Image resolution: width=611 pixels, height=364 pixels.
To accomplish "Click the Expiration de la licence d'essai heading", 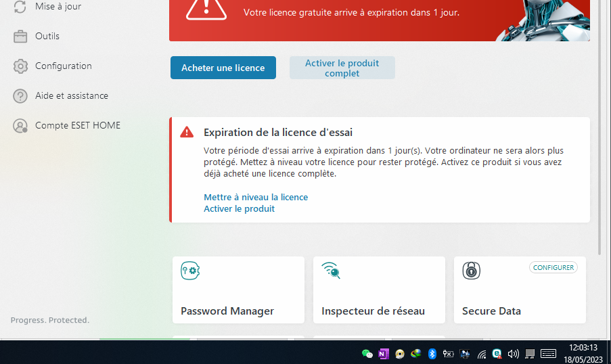I will (278, 133).
